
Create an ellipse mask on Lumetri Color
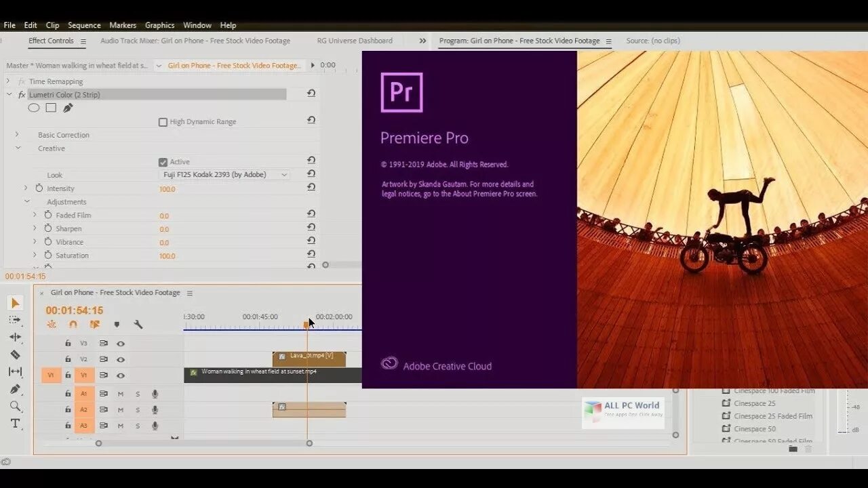(34, 108)
